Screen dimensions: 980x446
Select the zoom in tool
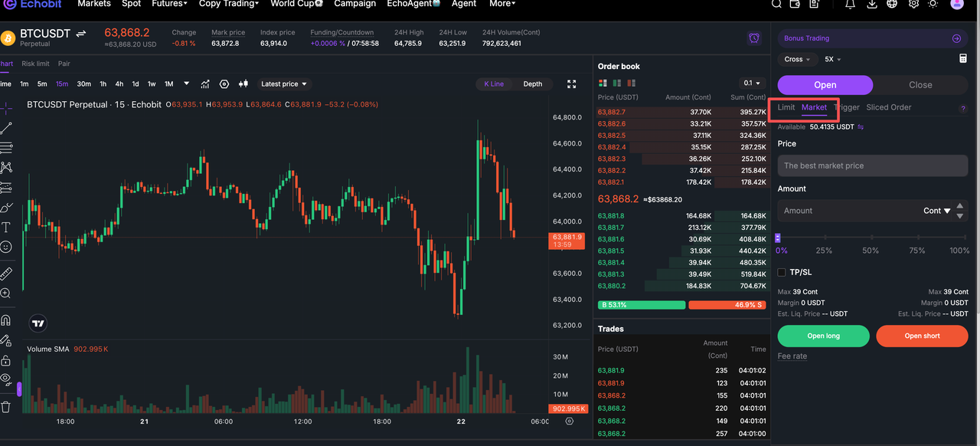tap(6, 294)
